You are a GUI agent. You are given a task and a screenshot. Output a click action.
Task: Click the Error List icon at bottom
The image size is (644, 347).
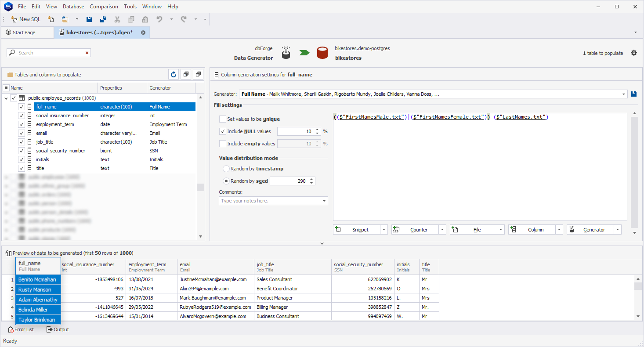[11, 329]
